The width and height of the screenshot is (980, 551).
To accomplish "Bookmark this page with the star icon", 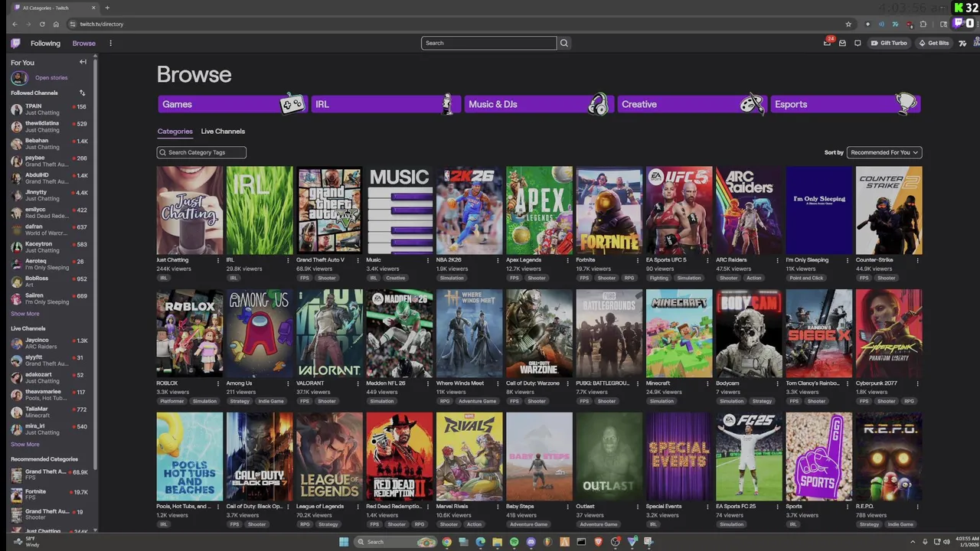I will (x=848, y=24).
